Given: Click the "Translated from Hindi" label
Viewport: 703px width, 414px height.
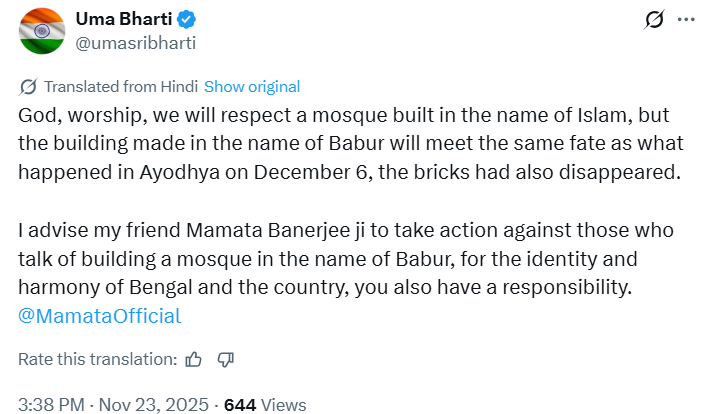Looking at the screenshot, I should (121, 86).
